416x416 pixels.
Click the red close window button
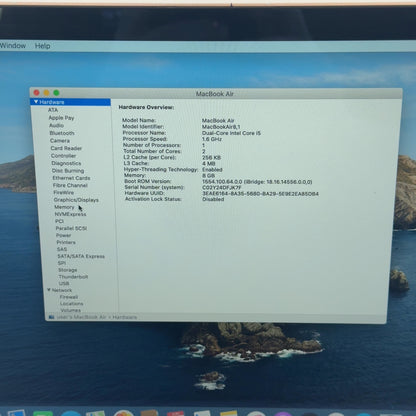click(x=37, y=92)
